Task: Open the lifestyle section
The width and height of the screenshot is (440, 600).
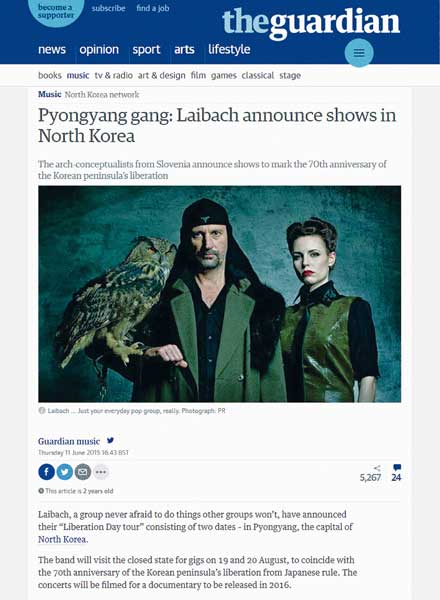Action: click(229, 49)
